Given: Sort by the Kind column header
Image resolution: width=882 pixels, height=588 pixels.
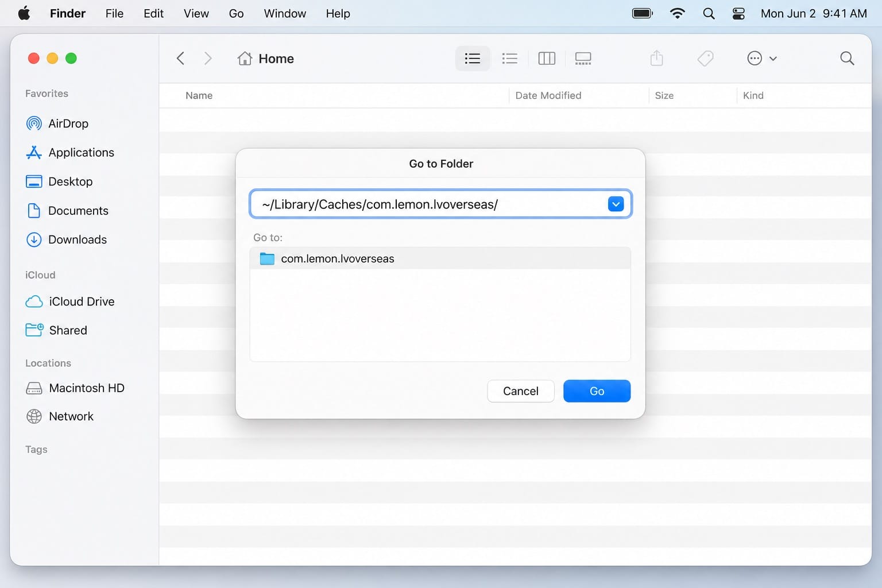Looking at the screenshot, I should [753, 95].
